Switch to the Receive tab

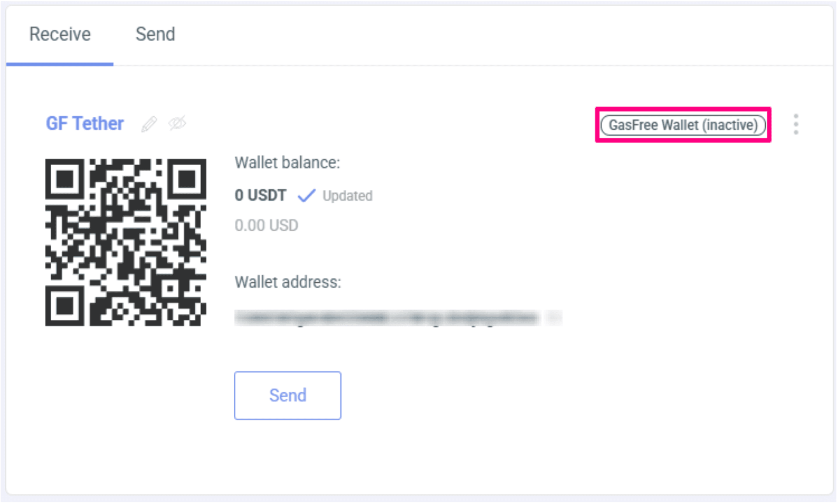click(x=60, y=34)
